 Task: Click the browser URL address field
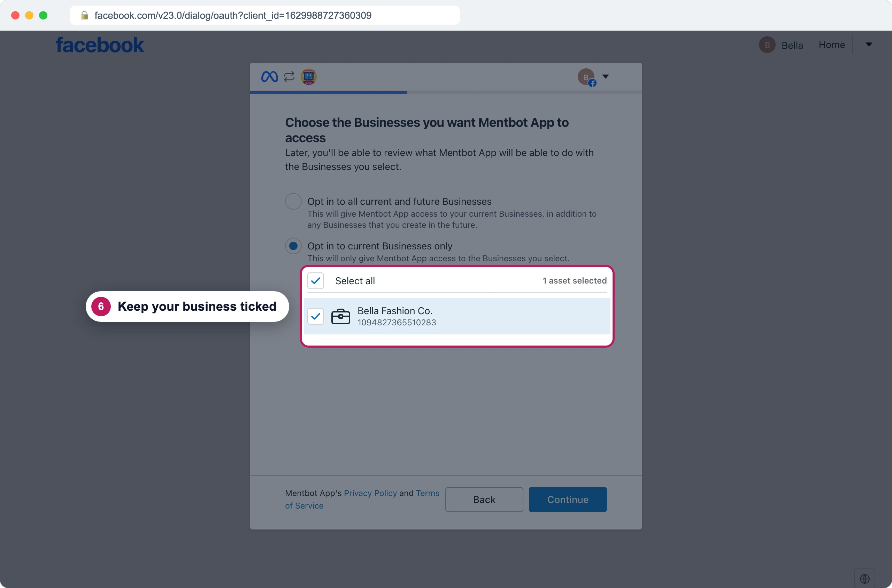coord(264,15)
